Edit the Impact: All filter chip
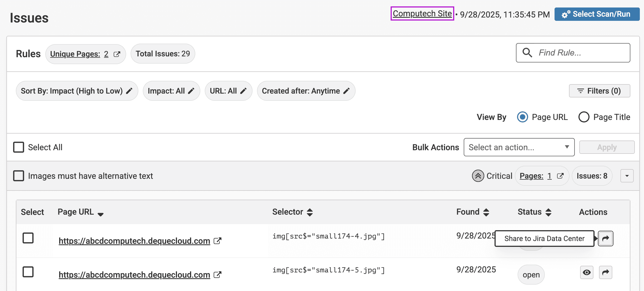This screenshot has width=644, height=291. pyautogui.click(x=171, y=91)
